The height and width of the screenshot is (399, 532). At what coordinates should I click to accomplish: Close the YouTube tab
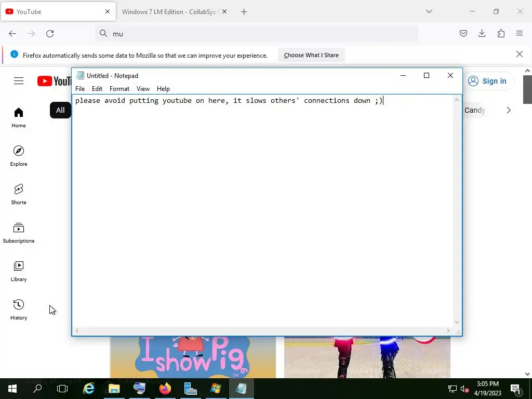pos(108,11)
